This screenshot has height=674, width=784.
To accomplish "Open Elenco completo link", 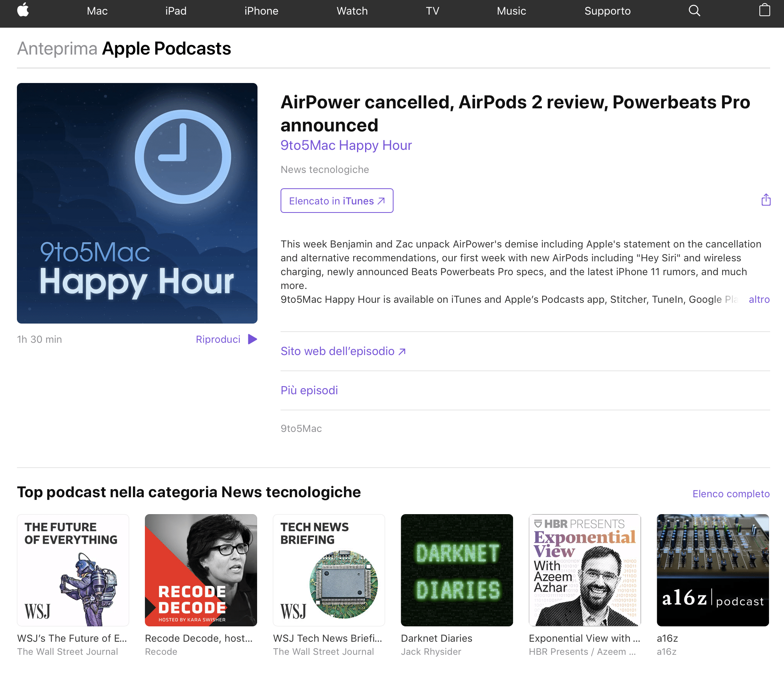I will click(731, 494).
